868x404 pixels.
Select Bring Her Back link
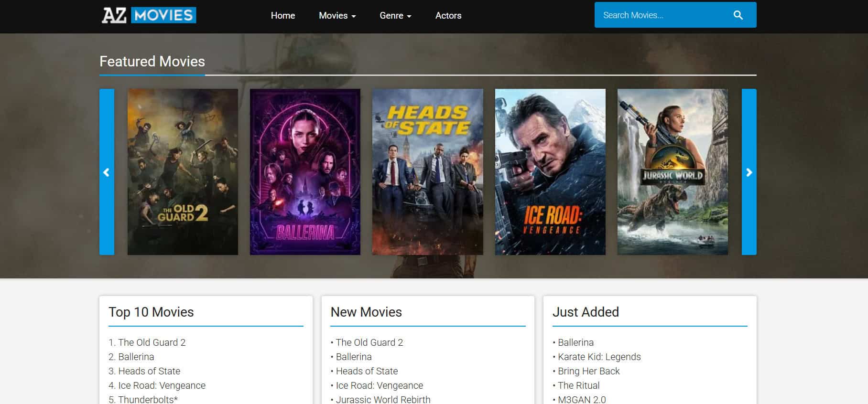pos(588,371)
